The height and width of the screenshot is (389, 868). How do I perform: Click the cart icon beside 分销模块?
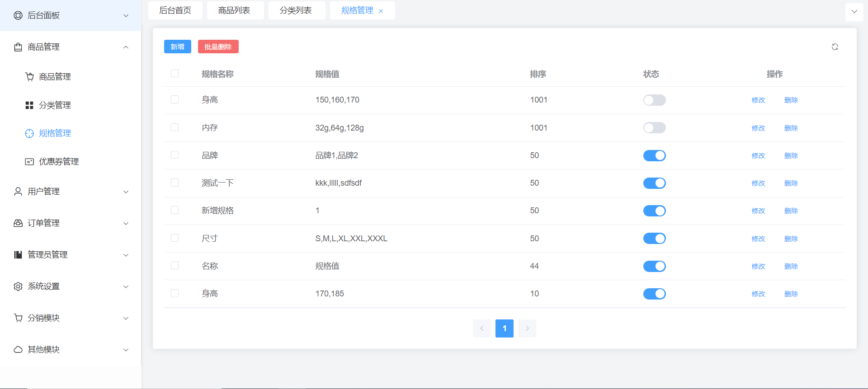pyautogui.click(x=18, y=318)
